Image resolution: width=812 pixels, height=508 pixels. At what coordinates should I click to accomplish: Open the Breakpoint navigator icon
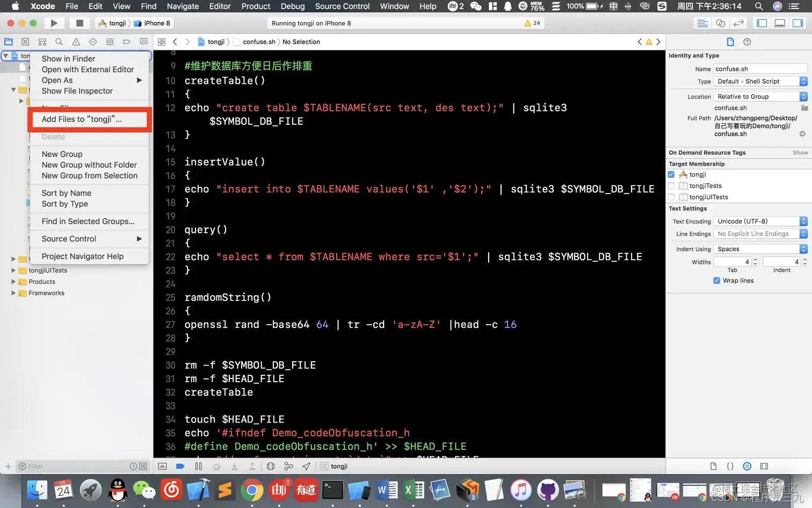coord(127,42)
